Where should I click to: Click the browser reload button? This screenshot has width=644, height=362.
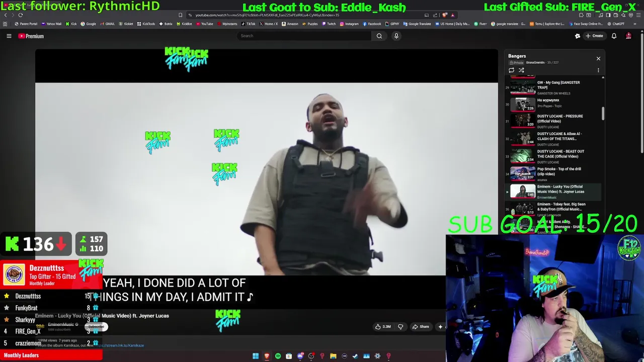[x=20, y=15]
